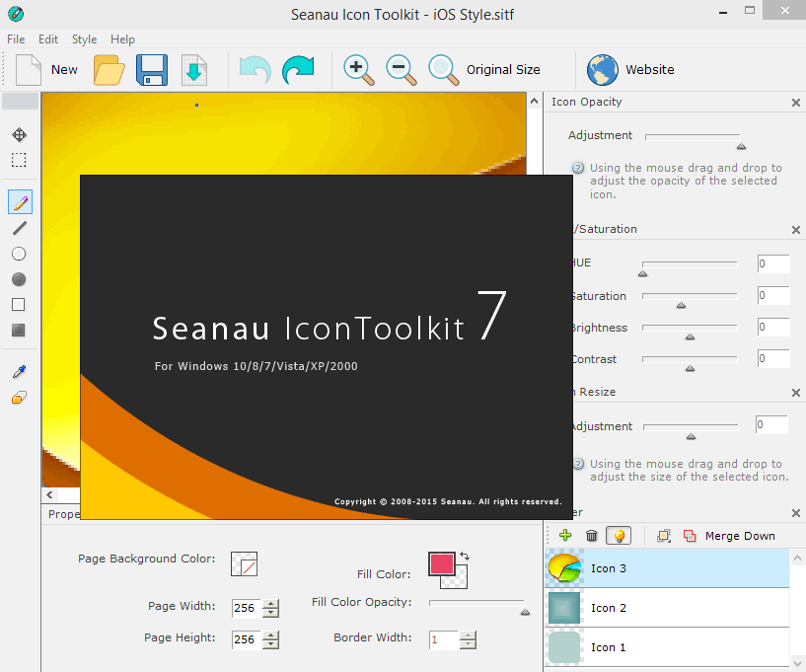
Task: Save the file with the floppy disk icon
Action: pyautogui.click(x=152, y=69)
